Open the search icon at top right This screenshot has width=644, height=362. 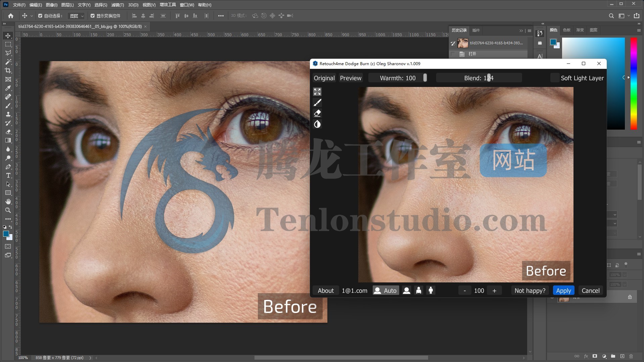[611, 16]
